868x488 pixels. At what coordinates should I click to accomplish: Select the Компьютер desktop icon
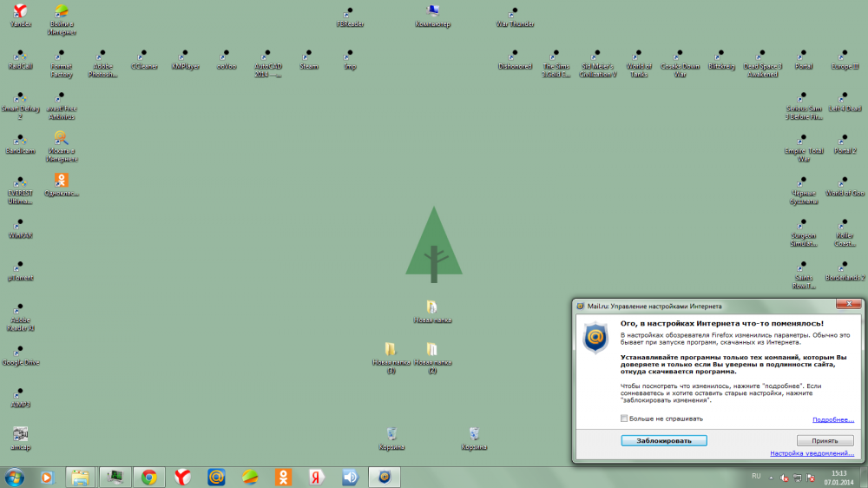[x=432, y=16]
